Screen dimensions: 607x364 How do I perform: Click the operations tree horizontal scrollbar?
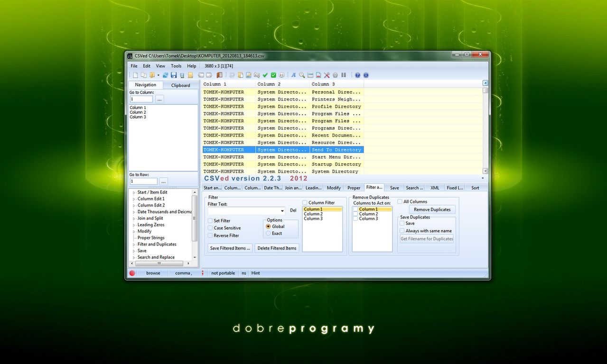pos(161,263)
